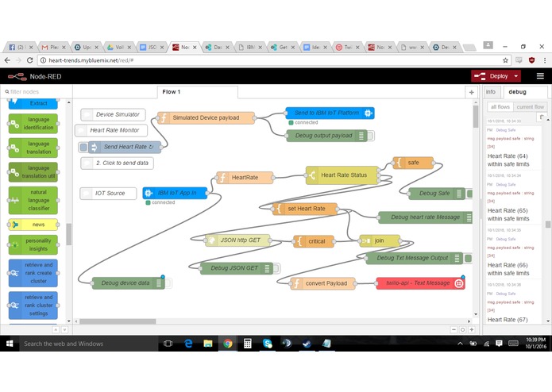
Task: Pick the language translation palette node
Action: pos(33,148)
